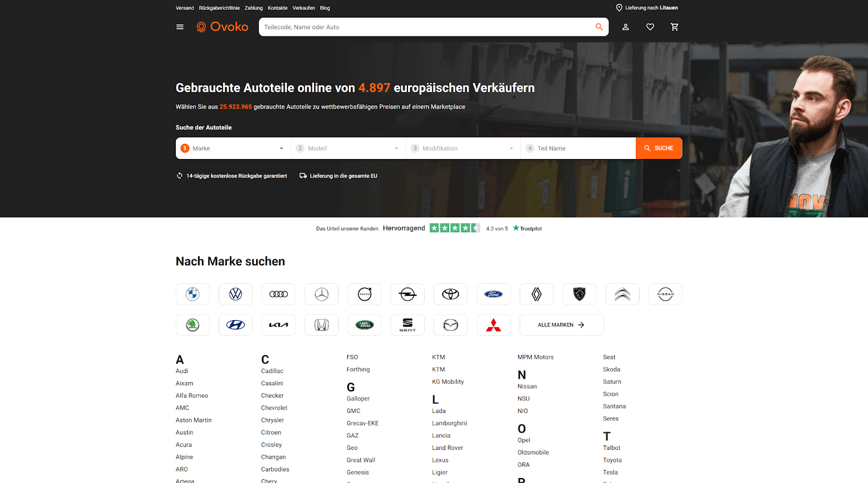Open the Oldsmobile brand link
This screenshot has height=483, width=868.
click(x=533, y=453)
